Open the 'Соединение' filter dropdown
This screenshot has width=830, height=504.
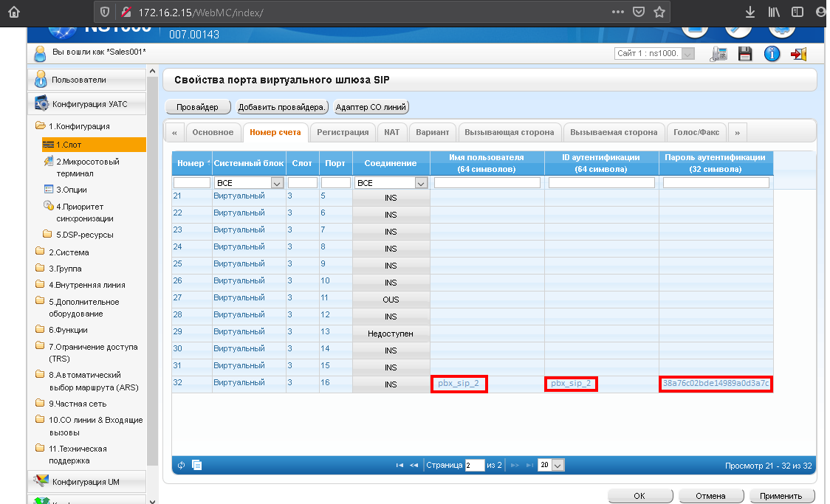click(x=421, y=183)
